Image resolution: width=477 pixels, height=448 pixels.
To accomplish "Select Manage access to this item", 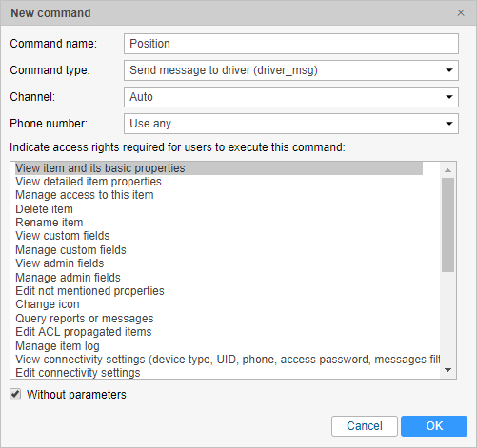I will coord(219,195).
